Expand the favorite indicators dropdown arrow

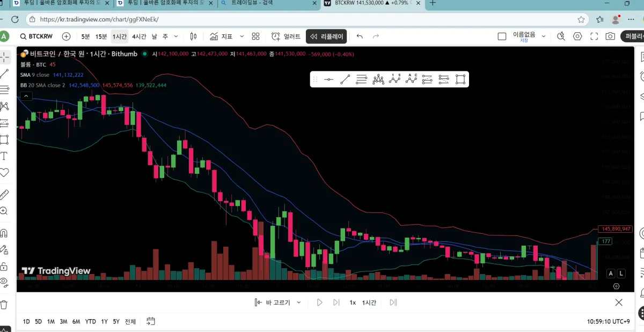click(241, 36)
